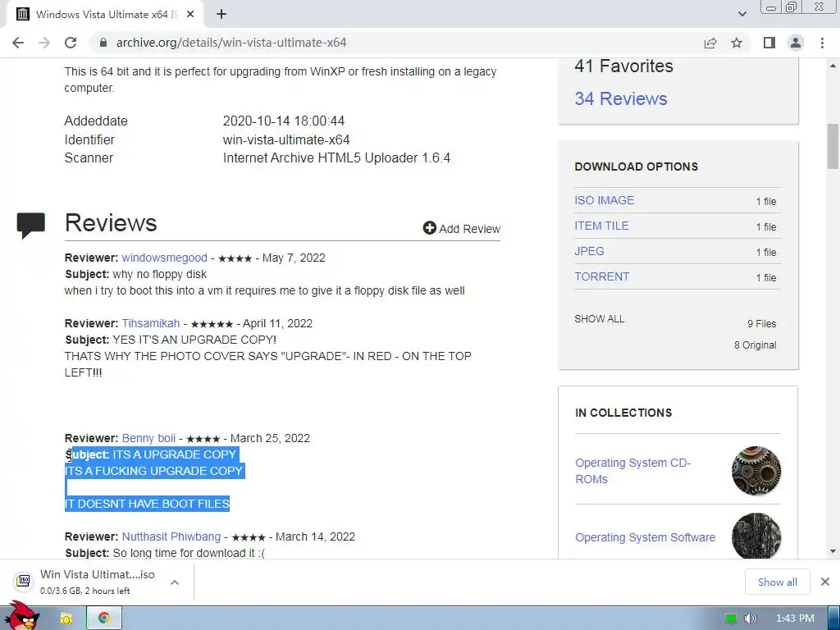
Task: Open Chrome's three-dot menu
Action: coord(822,43)
